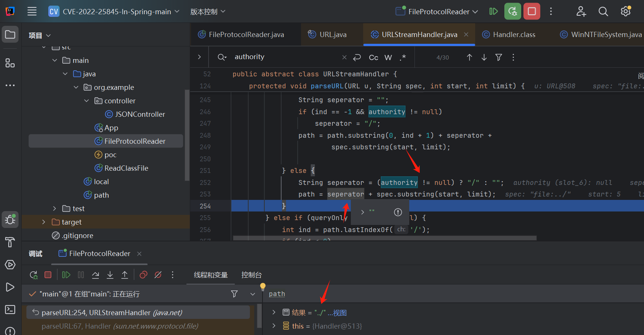644x335 pixels.
Task: Jump to next search occurrence
Action: [x=484, y=57]
